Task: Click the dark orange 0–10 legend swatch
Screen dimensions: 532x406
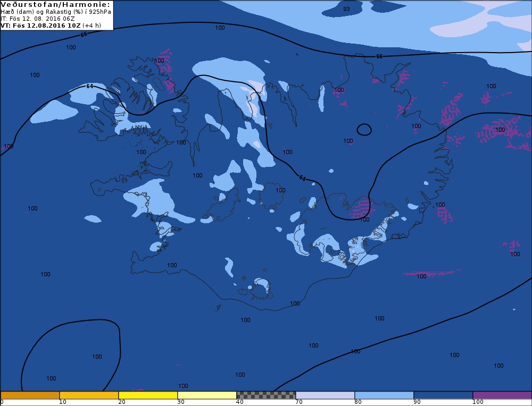Action: point(30,395)
